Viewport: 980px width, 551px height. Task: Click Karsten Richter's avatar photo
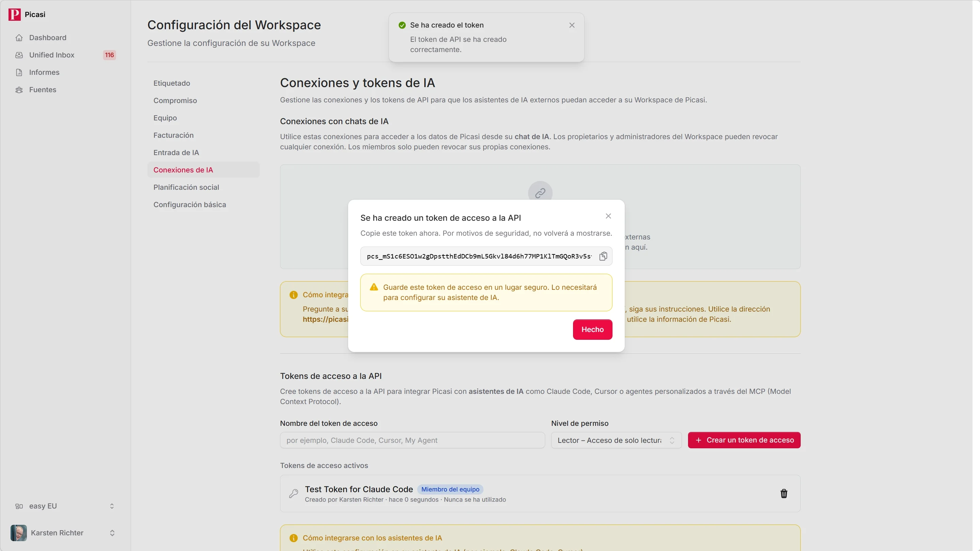[x=19, y=533]
